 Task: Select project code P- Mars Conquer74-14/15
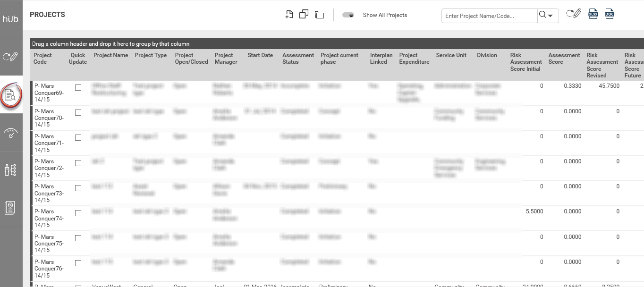click(x=49, y=218)
